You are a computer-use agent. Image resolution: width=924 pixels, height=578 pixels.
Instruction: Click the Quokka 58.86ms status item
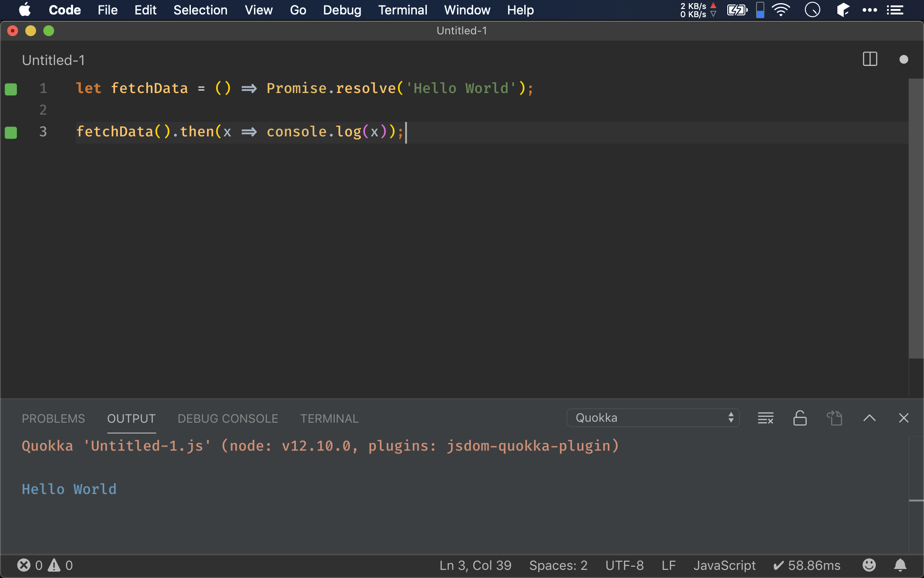[x=807, y=565]
